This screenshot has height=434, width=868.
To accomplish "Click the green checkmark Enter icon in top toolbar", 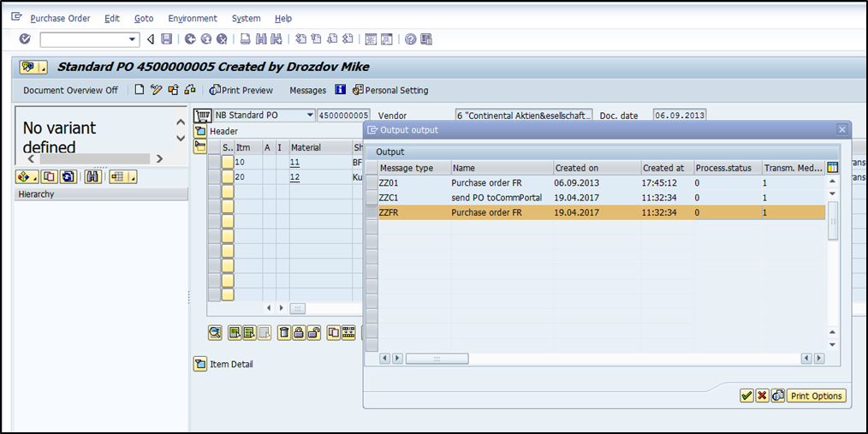I will 25,39.
